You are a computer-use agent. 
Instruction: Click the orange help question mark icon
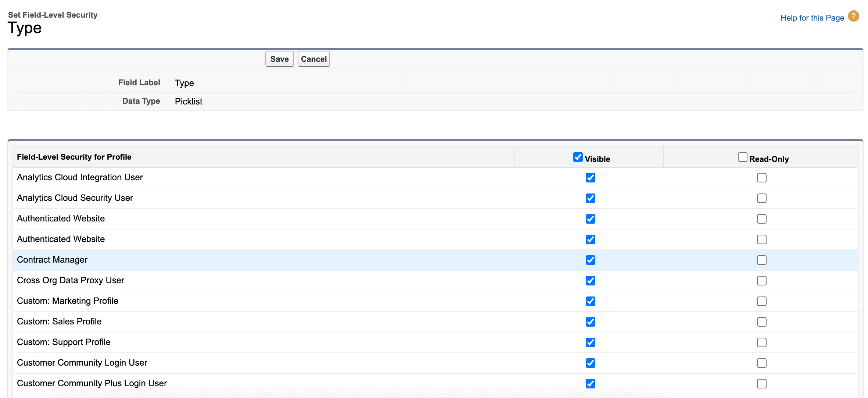coord(853,17)
